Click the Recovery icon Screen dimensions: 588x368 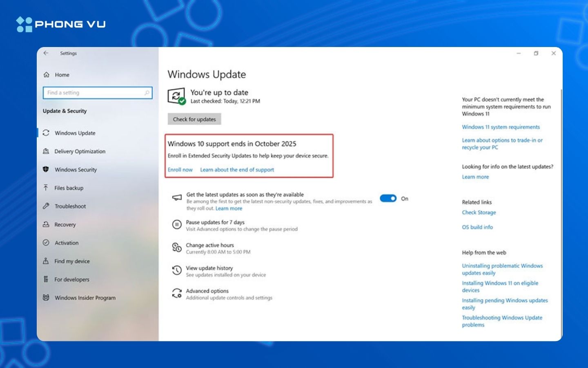click(x=46, y=224)
